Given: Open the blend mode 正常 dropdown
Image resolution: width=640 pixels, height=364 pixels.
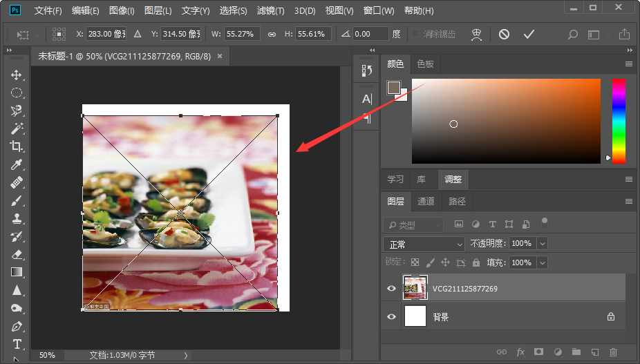Looking at the screenshot, I should [424, 245].
